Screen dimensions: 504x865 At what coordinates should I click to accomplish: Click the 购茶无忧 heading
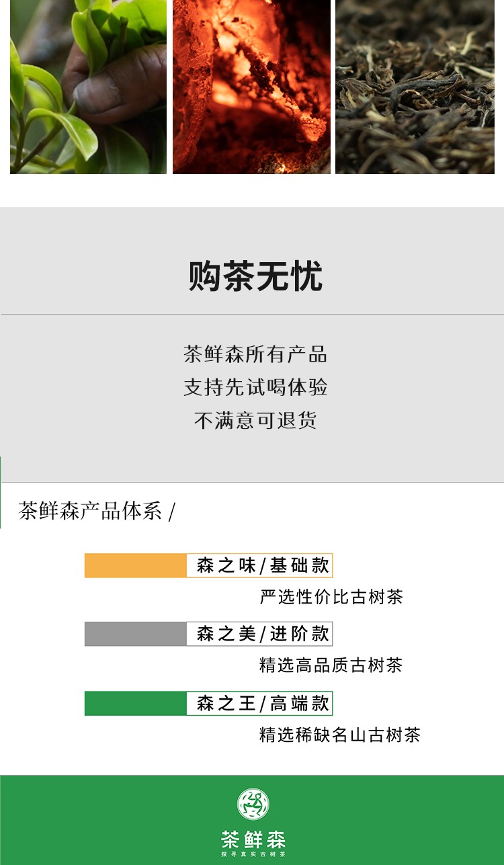(x=255, y=276)
